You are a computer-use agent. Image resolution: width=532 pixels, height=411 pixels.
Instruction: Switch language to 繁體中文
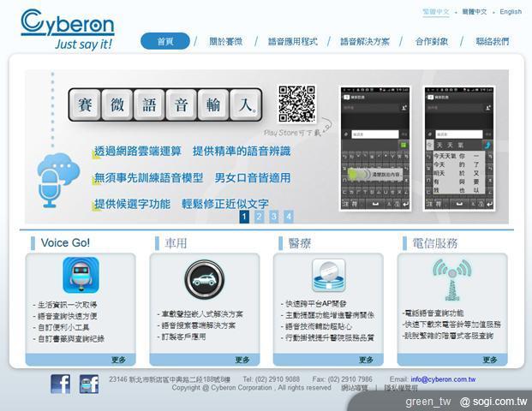[x=436, y=12]
